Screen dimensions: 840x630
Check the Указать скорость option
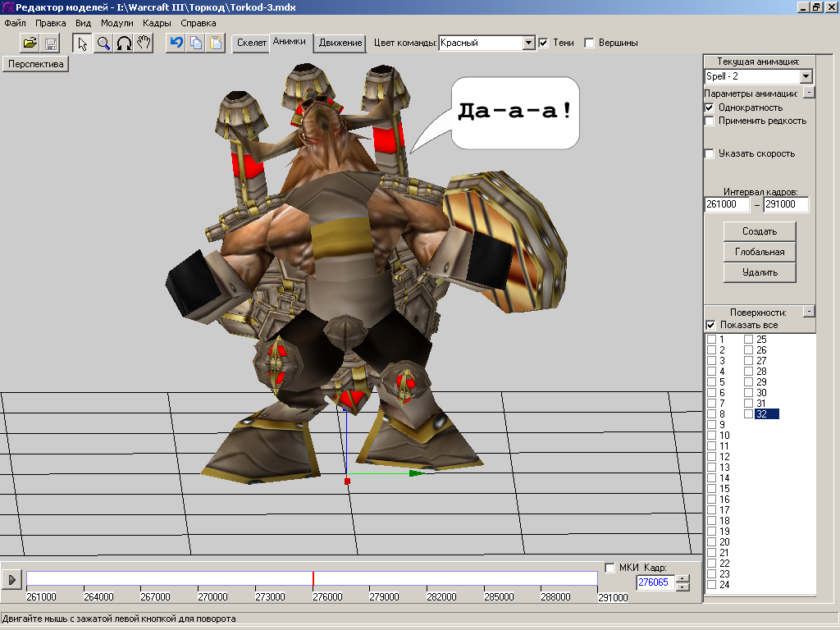coord(710,153)
